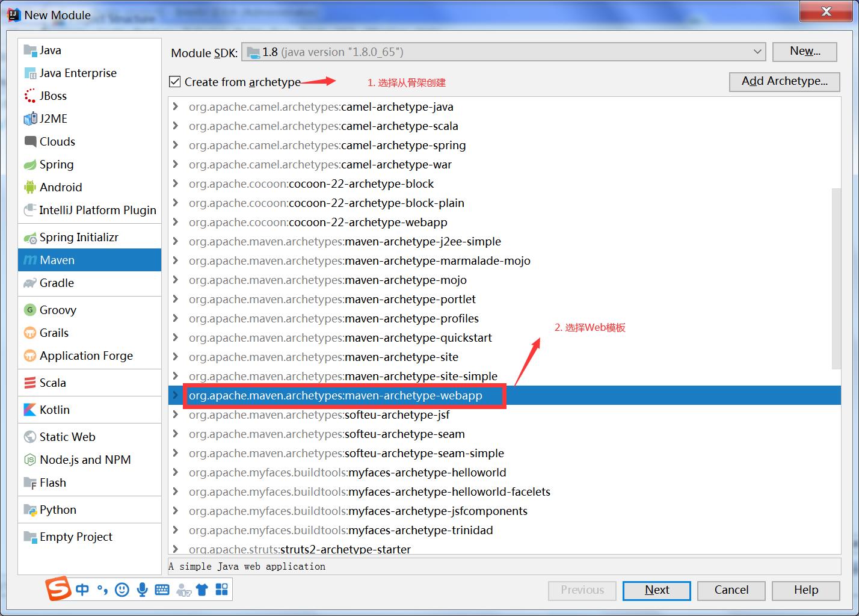Select the Spring Initializr icon

[30, 237]
